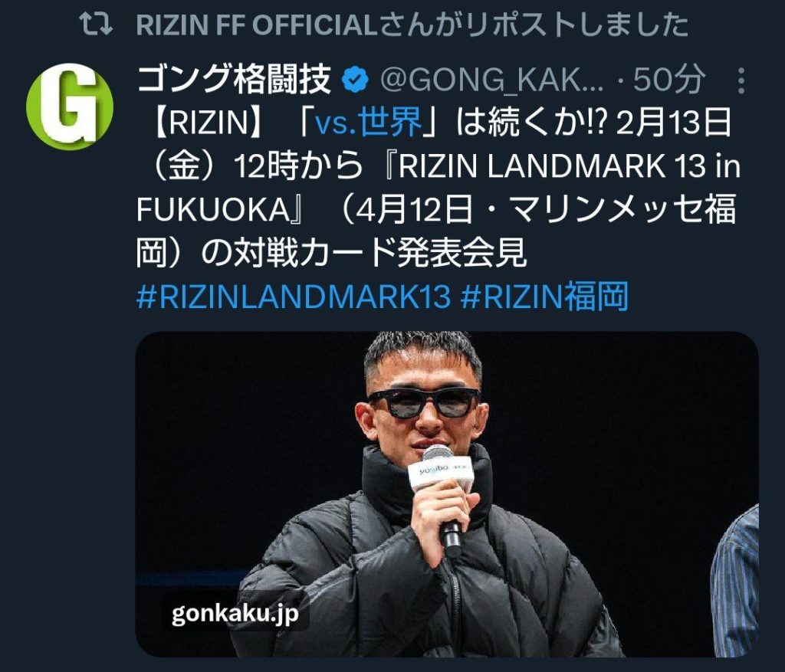Screen dimensions: 785x672
Task: Open the article preview image of fighter
Action: click(447, 494)
